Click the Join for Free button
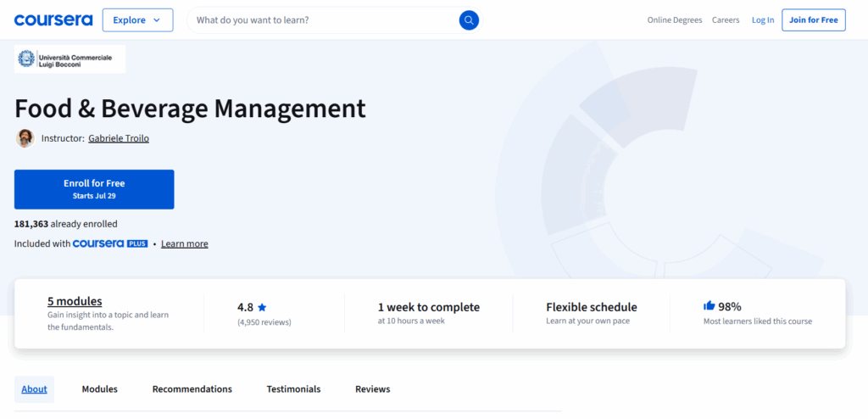The height and width of the screenshot is (419, 868). (814, 20)
